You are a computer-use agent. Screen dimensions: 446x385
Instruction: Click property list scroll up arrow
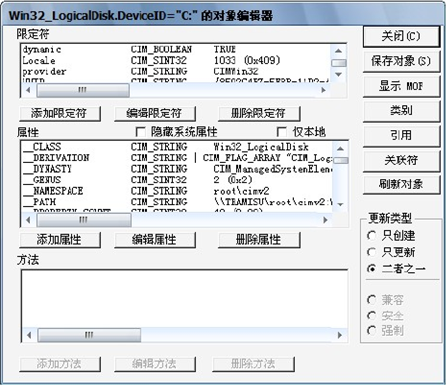pyautogui.click(x=340, y=149)
